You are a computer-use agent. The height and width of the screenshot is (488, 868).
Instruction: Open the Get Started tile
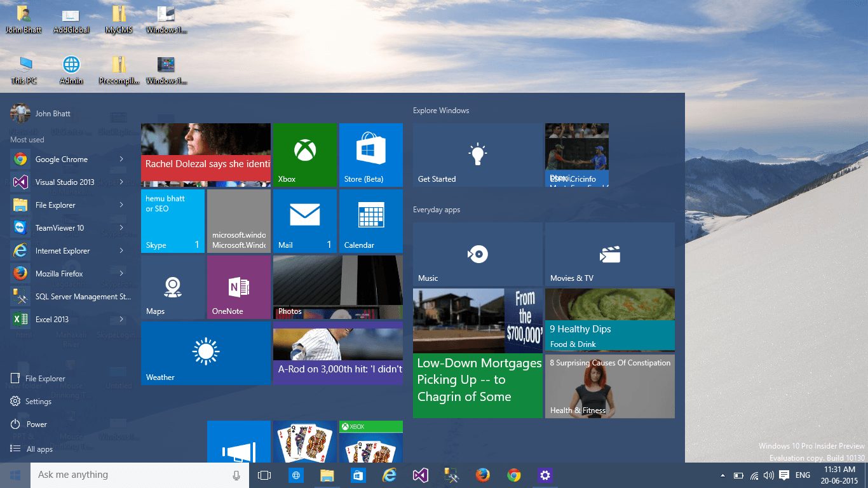point(478,155)
